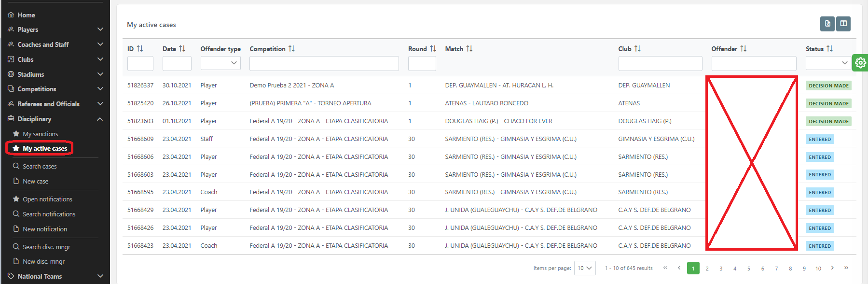Sort cases by Club sort icon
The height and width of the screenshot is (284, 868).
pos(637,49)
